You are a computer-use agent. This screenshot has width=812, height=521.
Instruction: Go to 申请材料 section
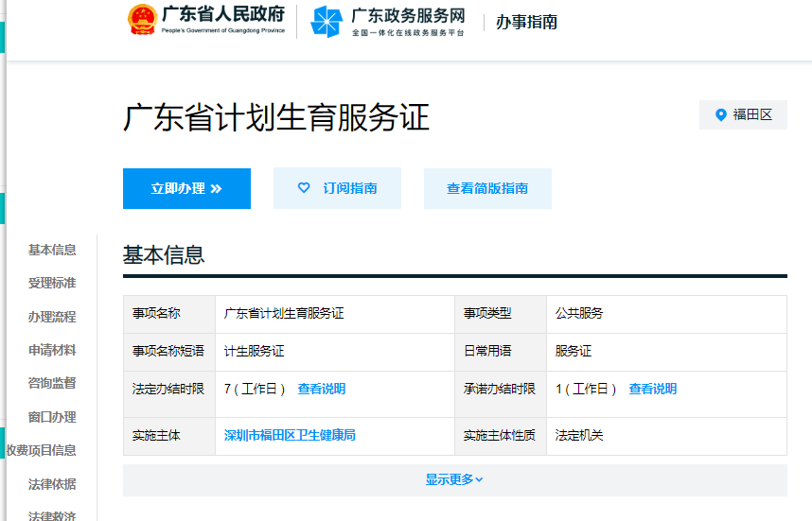point(52,350)
